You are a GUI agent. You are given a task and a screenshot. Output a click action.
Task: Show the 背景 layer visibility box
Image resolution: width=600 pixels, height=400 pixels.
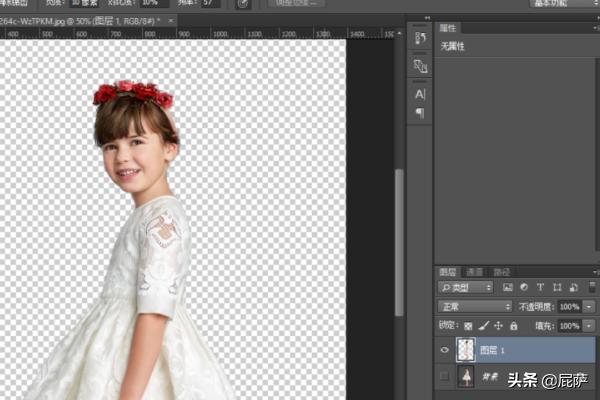point(443,377)
